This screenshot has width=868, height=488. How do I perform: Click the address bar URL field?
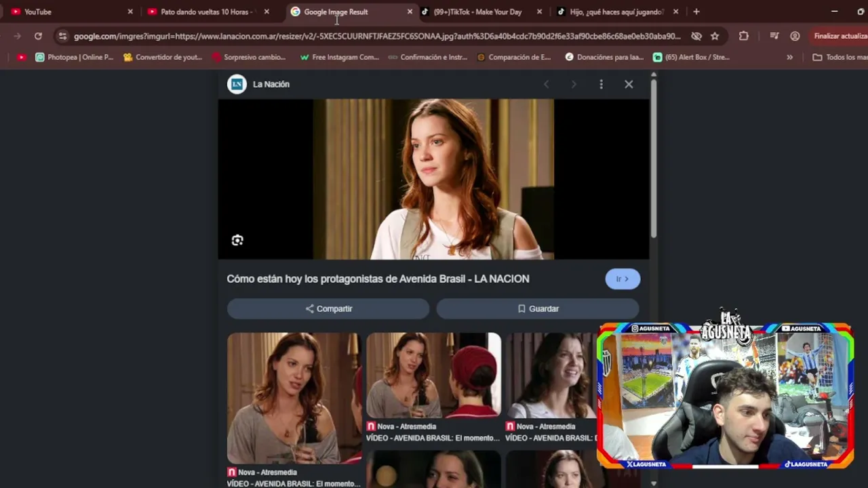[x=377, y=36]
